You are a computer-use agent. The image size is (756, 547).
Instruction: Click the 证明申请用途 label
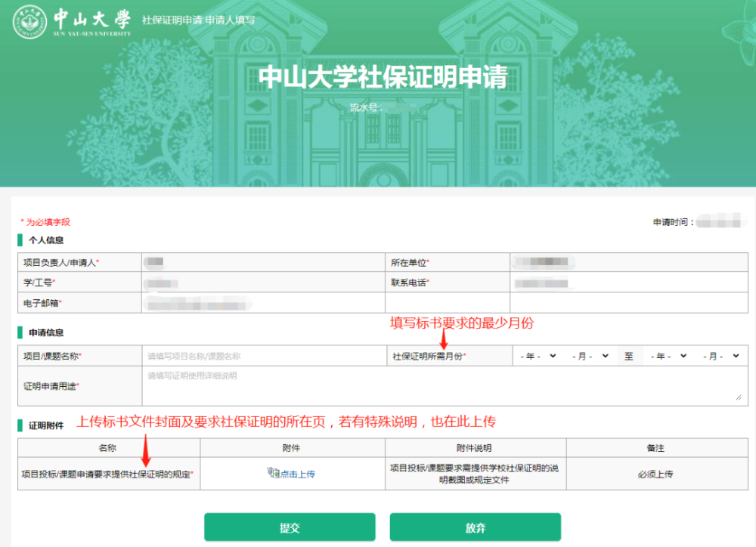click(x=51, y=386)
